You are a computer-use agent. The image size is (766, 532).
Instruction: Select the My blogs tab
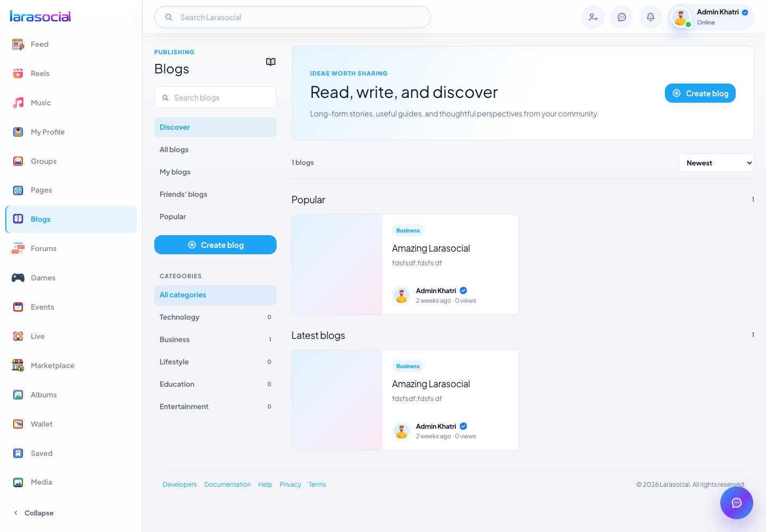[215, 172]
